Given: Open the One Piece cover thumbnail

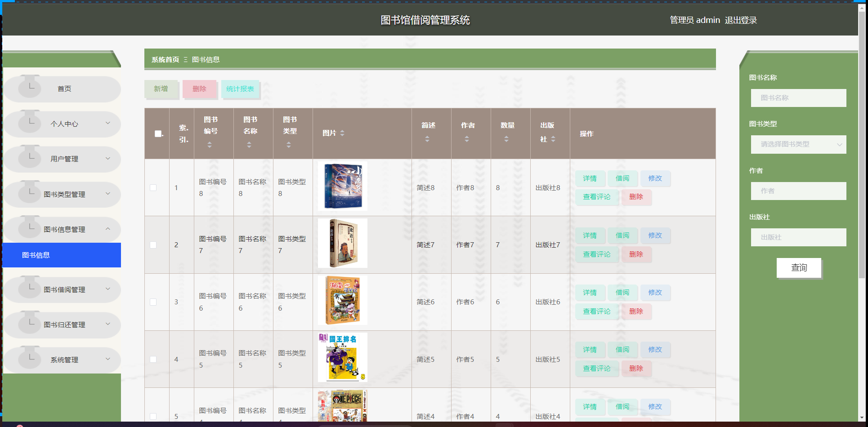Looking at the screenshot, I should 342,406.
